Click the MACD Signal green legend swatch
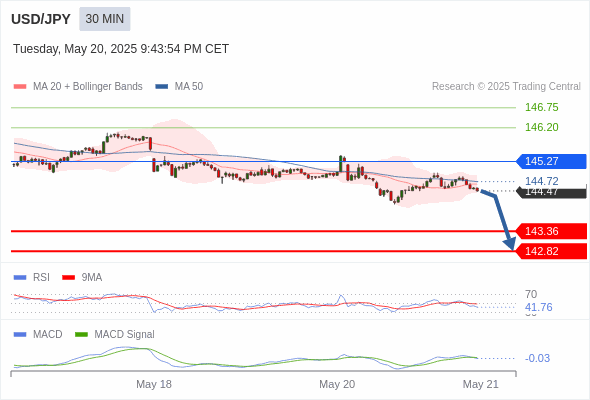Image resolution: width=590 pixels, height=400 pixels. pos(81,335)
